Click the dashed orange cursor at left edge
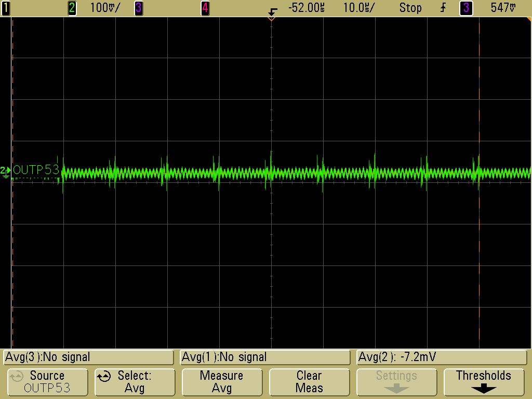 pyautogui.click(x=12, y=182)
